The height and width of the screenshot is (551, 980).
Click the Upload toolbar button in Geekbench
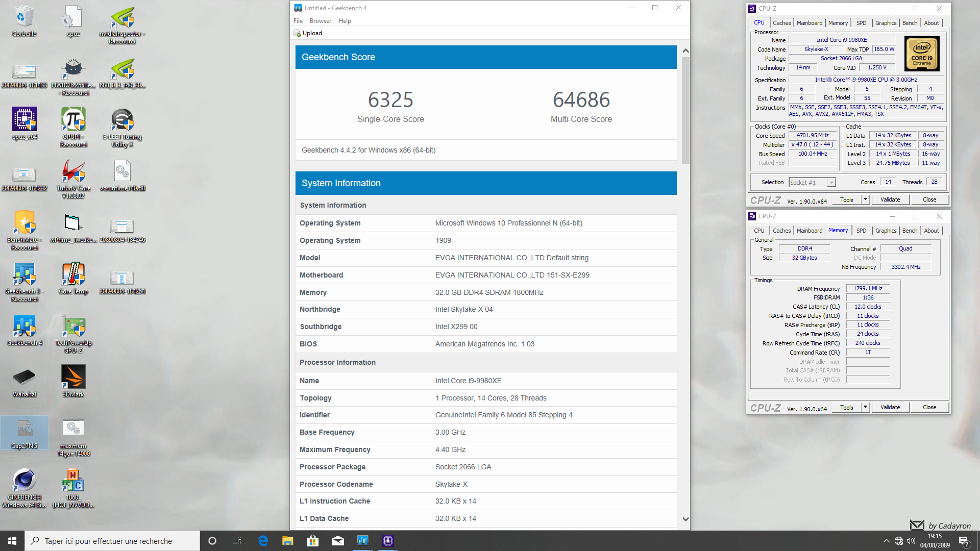click(308, 33)
